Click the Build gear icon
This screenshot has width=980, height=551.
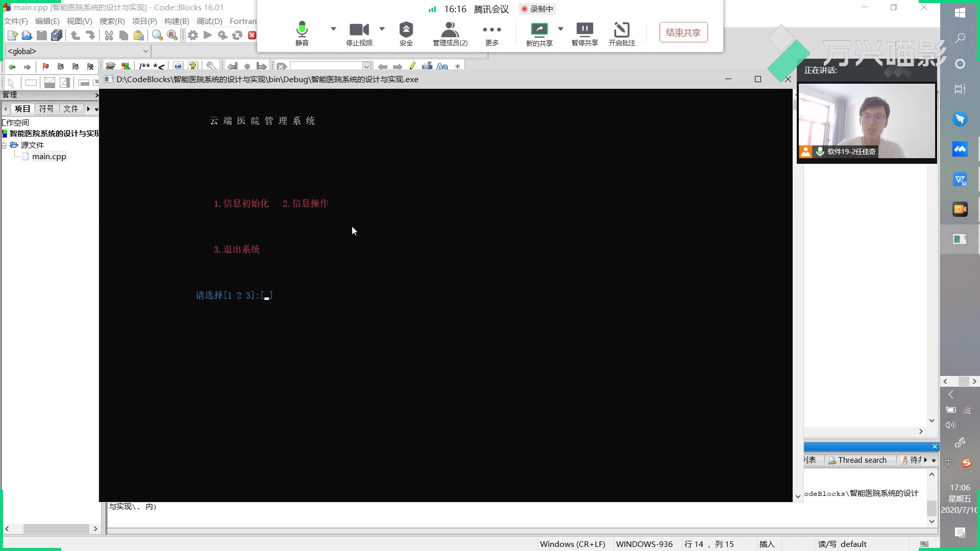[193, 35]
